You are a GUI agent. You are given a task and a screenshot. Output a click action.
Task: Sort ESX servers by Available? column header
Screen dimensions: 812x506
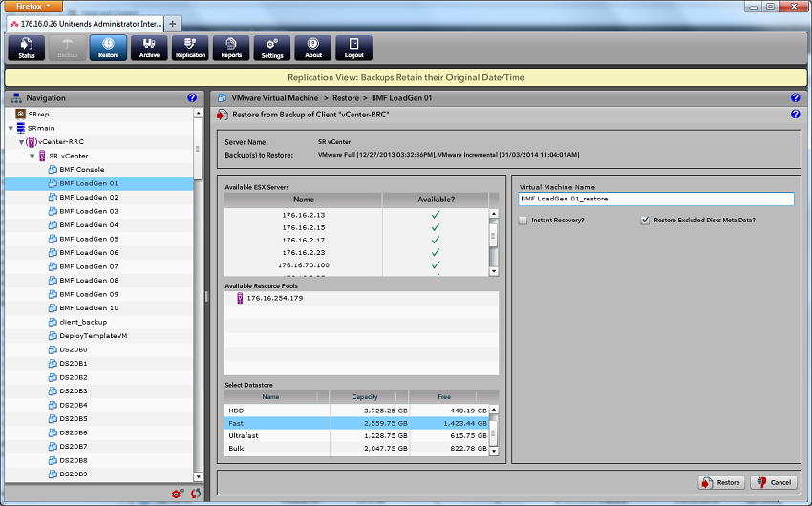coord(436,200)
